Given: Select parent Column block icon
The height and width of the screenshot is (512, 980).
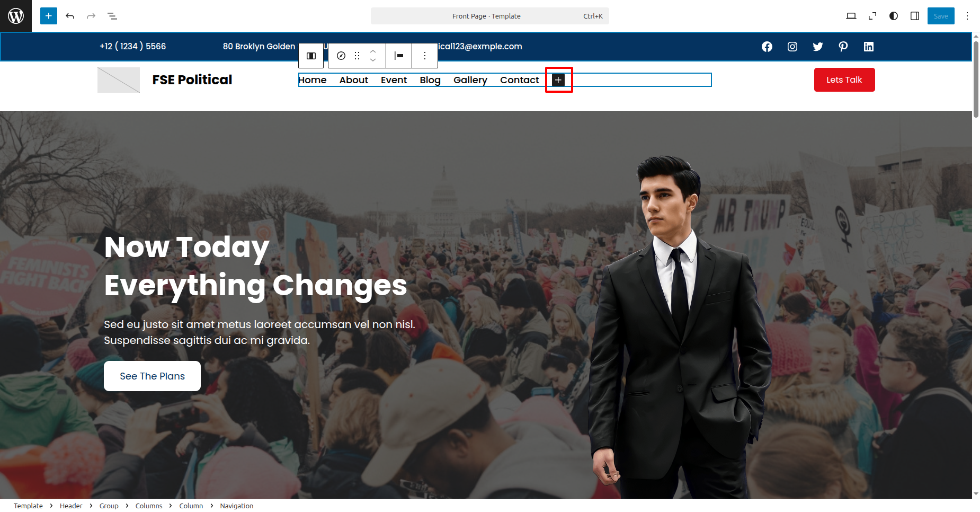Looking at the screenshot, I should tap(311, 56).
